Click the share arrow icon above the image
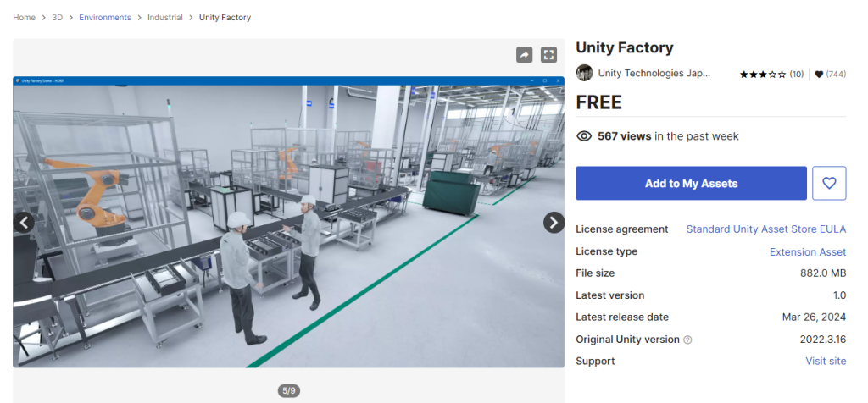Screen dimensions: 868x403 [x=524, y=55]
